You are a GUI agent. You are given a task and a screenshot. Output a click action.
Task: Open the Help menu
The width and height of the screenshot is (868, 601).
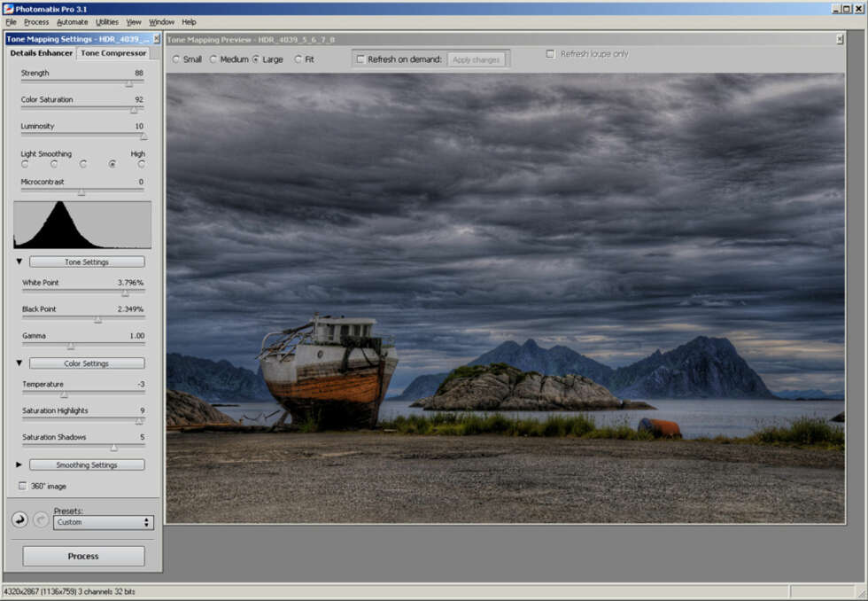(189, 22)
